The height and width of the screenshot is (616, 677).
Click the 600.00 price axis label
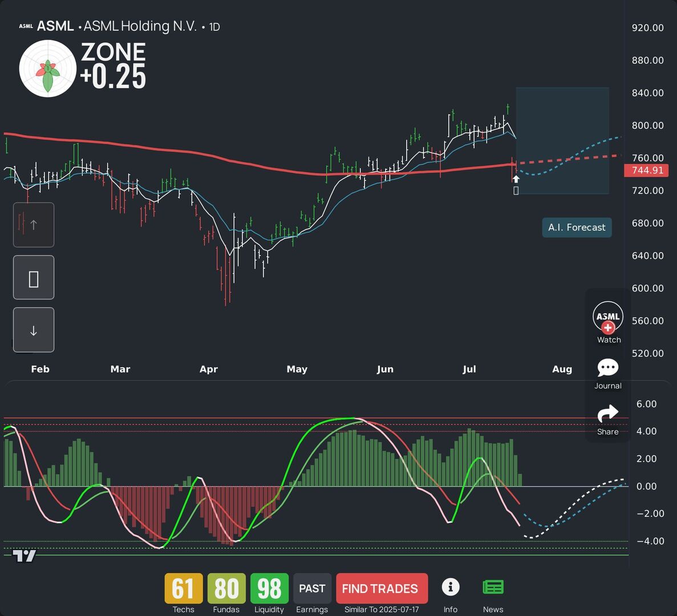648,289
